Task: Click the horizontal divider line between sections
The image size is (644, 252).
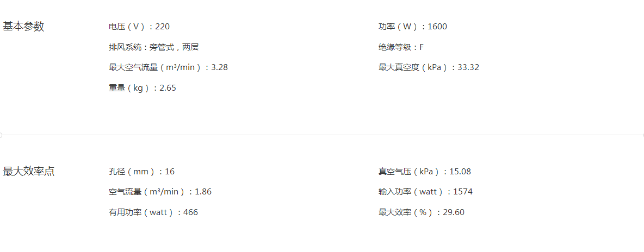Action: pyautogui.click(x=322, y=135)
